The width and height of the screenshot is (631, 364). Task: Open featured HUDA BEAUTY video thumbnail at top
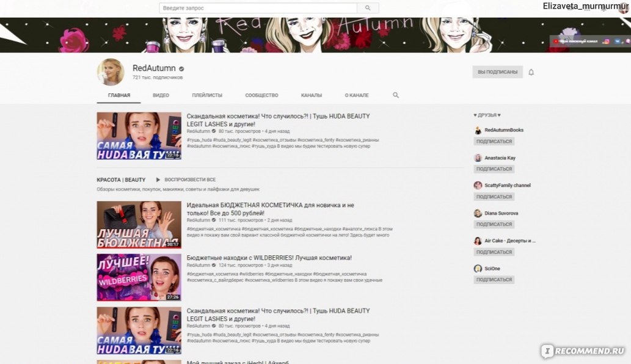[x=139, y=136]
